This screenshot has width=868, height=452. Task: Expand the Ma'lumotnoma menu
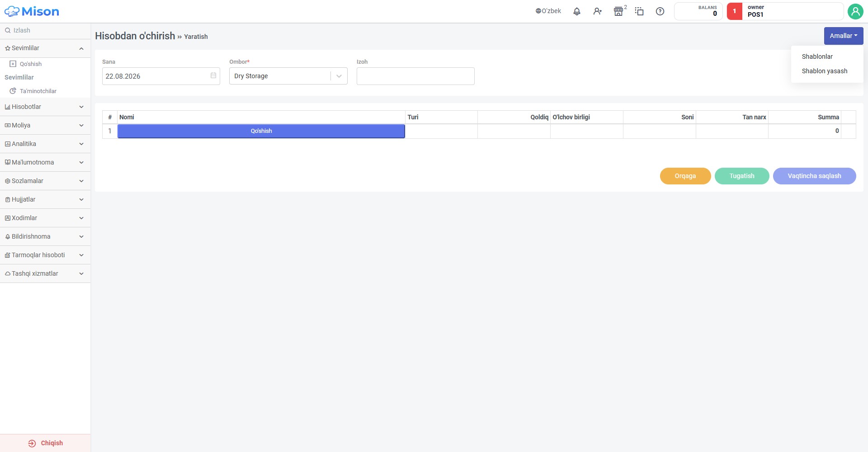click(x=45, y=162)
